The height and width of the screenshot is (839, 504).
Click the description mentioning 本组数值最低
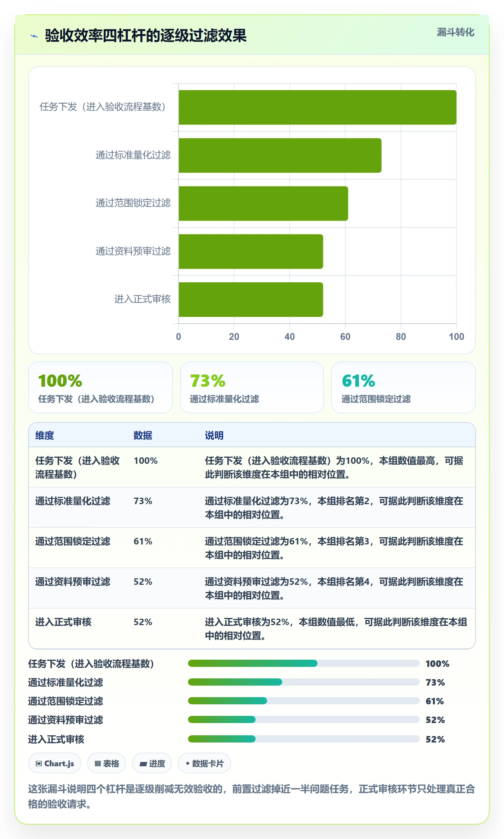click(x=336, y=629)
